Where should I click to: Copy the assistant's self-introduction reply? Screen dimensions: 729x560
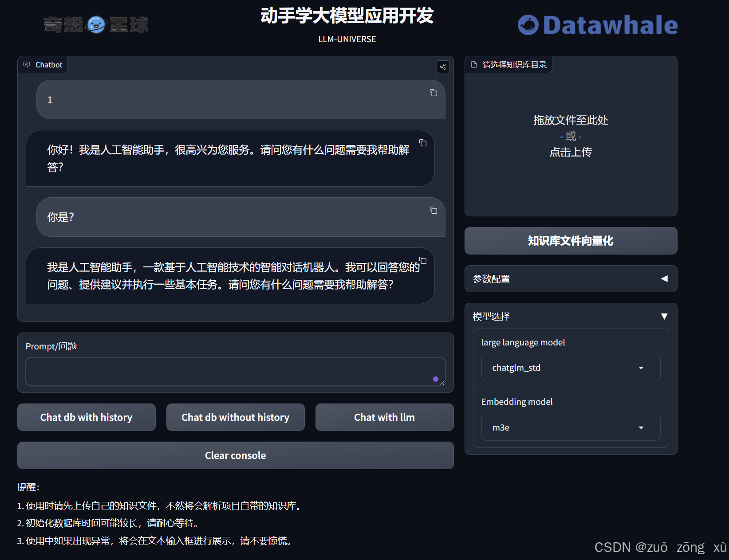click(422, 261)
